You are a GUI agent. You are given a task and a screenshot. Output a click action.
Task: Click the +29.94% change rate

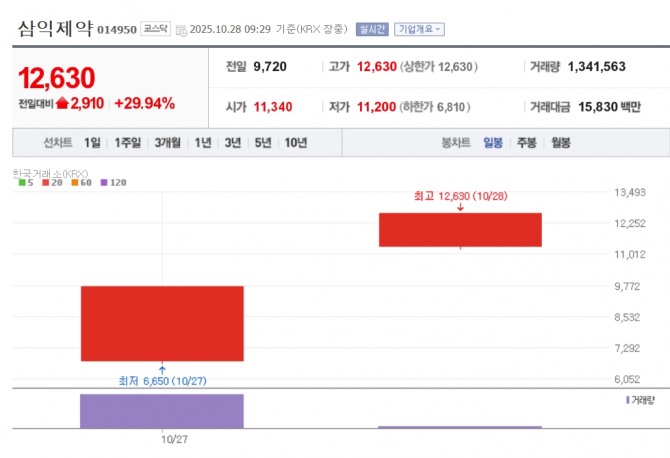point(144,103)
